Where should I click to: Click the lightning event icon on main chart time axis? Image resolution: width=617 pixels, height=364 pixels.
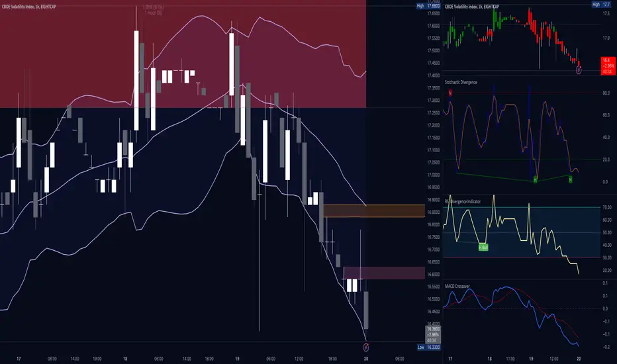pos(366,347)
